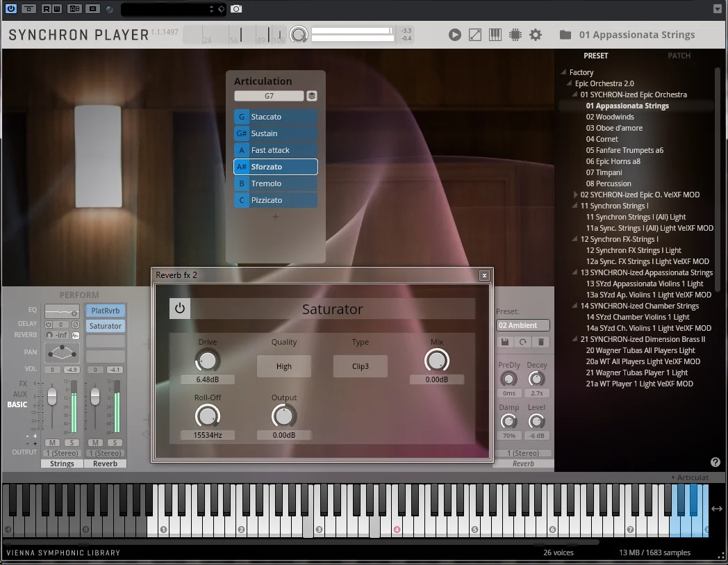Click the resize window arrow icon
Viewport: 728px width, 565px height.
click(475, 35)
